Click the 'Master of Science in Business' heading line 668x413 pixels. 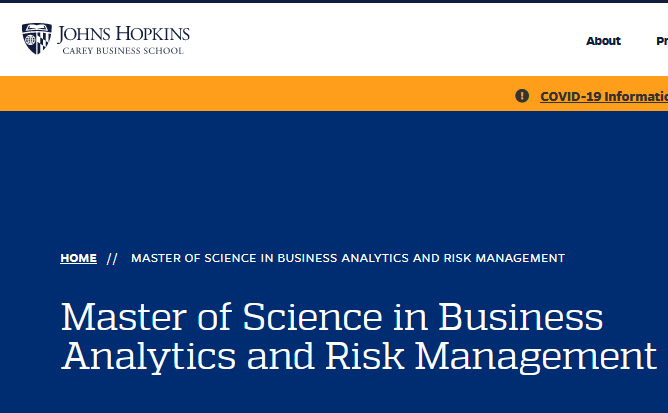click(332, 317)
